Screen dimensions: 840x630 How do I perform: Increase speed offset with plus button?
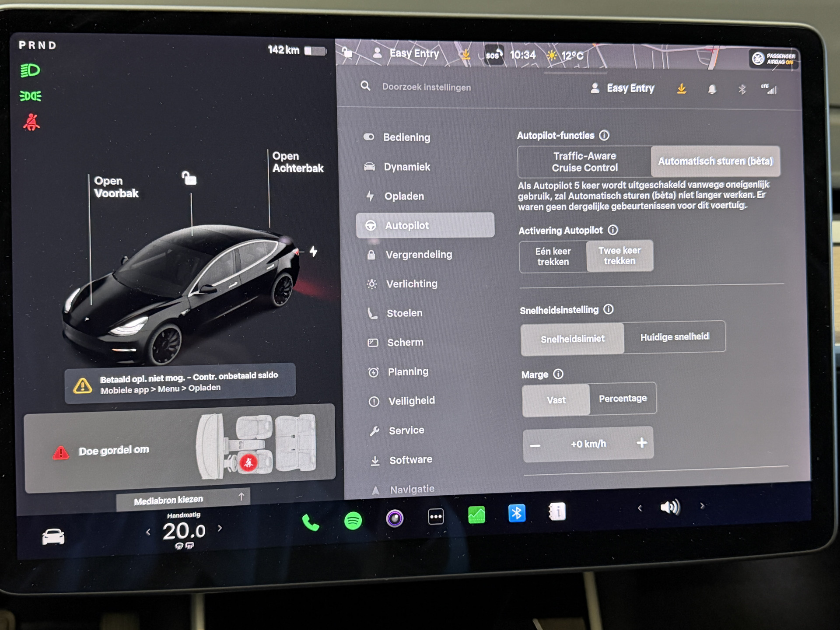tap(641, 443)
